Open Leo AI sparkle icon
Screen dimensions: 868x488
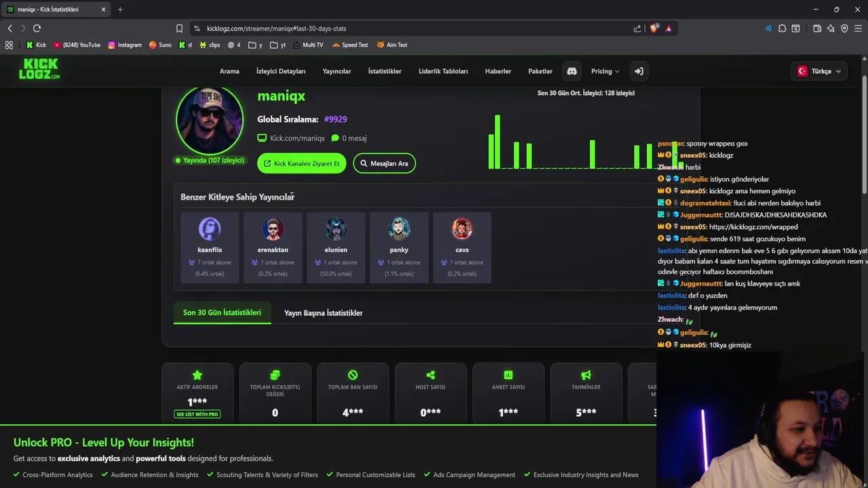point(831,28)
